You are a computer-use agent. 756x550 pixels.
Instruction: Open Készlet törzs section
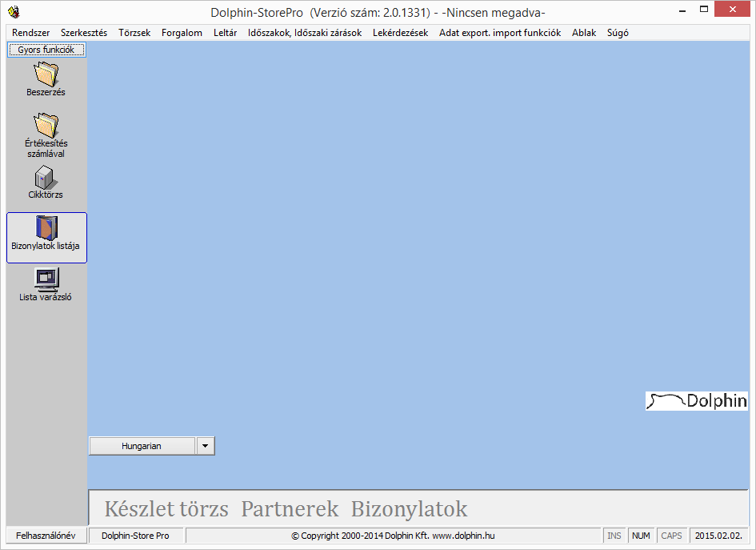click(x=166, y=508)
